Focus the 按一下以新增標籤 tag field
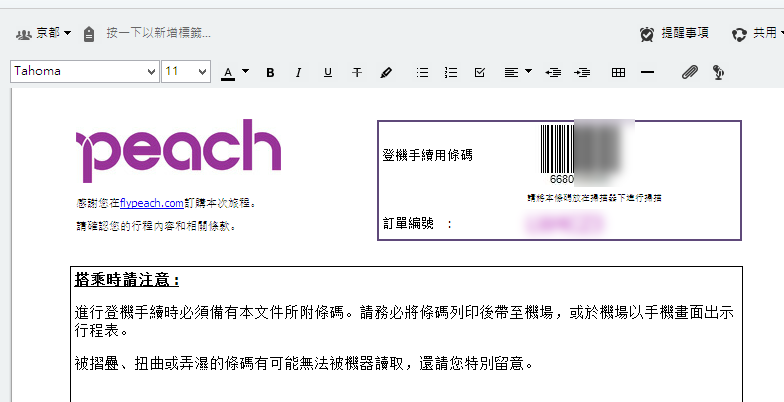The height and width of the screenshot is (402, 784). click(x=158, y=33)
